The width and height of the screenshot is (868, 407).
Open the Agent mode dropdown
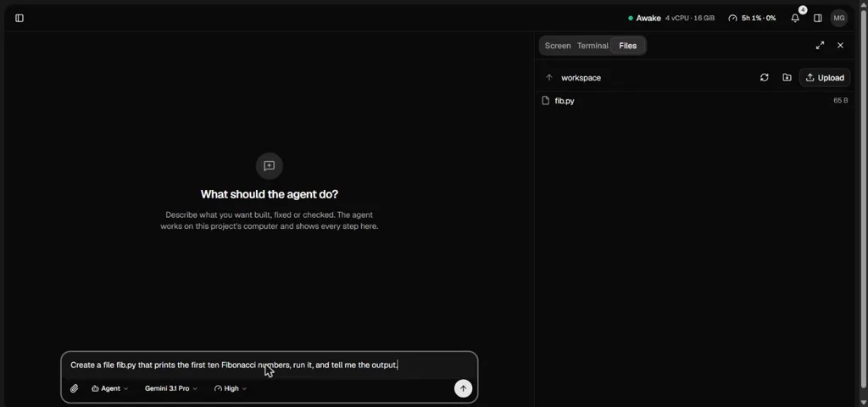[109, 388]
